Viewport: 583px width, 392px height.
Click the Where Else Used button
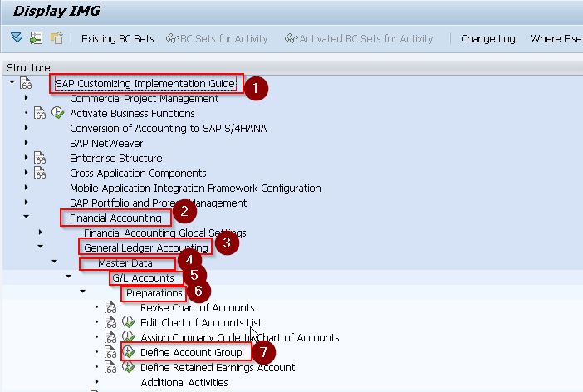point(556,39)
